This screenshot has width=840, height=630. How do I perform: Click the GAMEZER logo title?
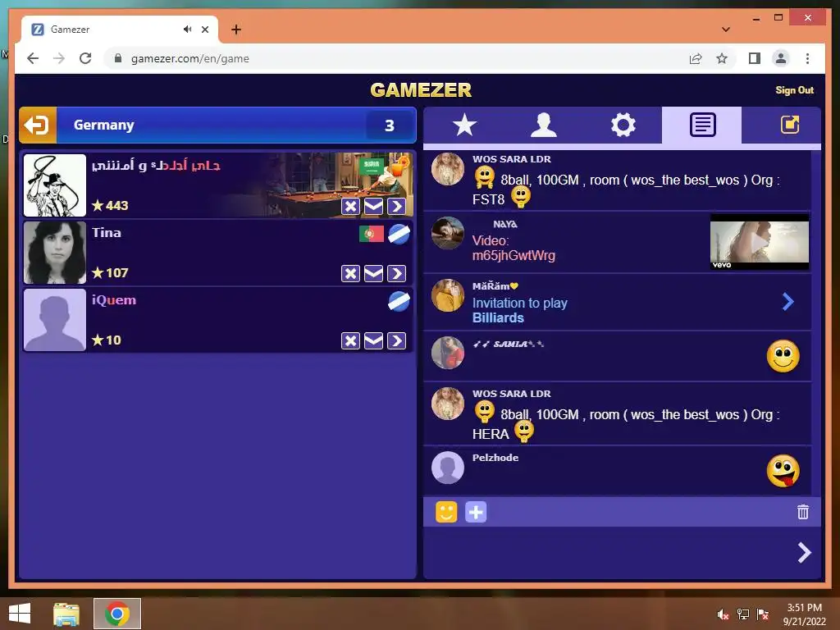click(421, 90)
